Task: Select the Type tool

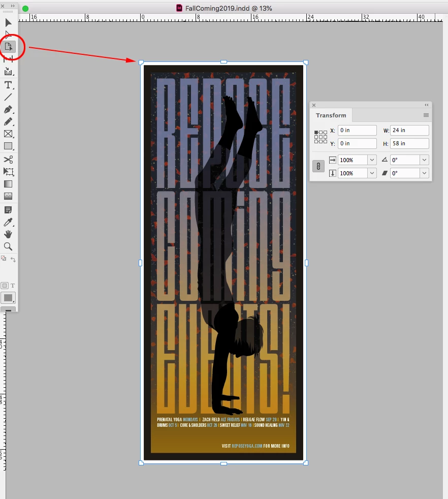Action: point(8,85)
